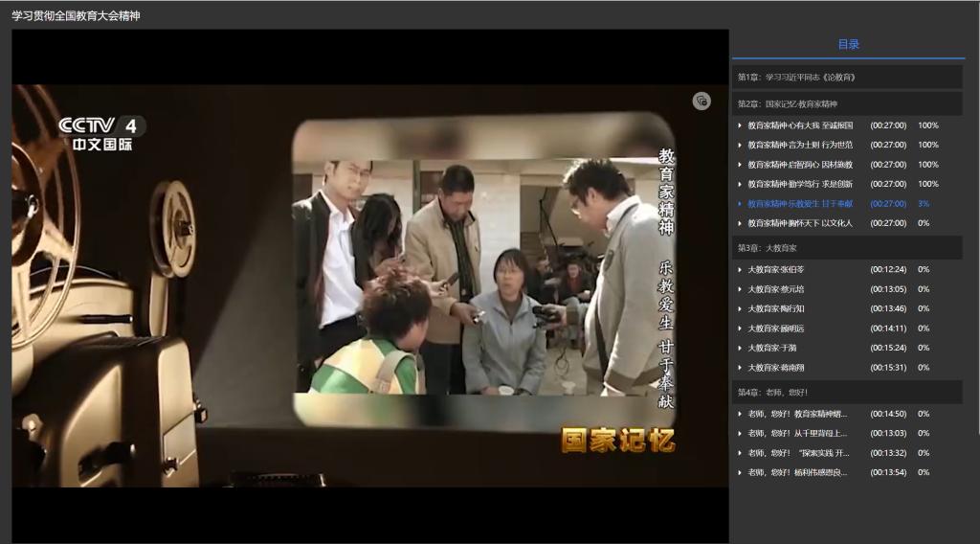
Task: Click the blue arrow of the current lesson
Action: pyautogui.click(x=740, y=204)
